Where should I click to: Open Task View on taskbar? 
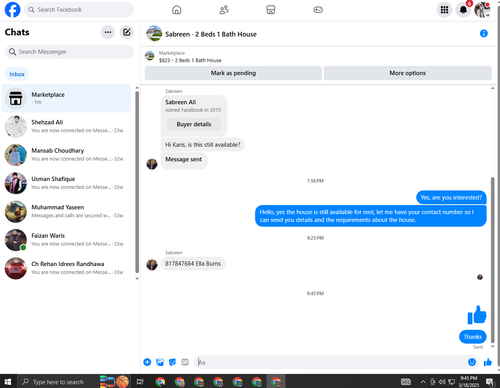coord(140,382)
